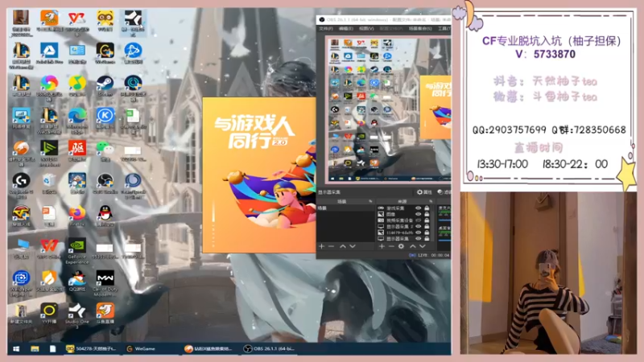Toggle visibility eye for the bottom 显示器采集 source
This screenshot has width=644, height=362.
[x=418, y=238]
